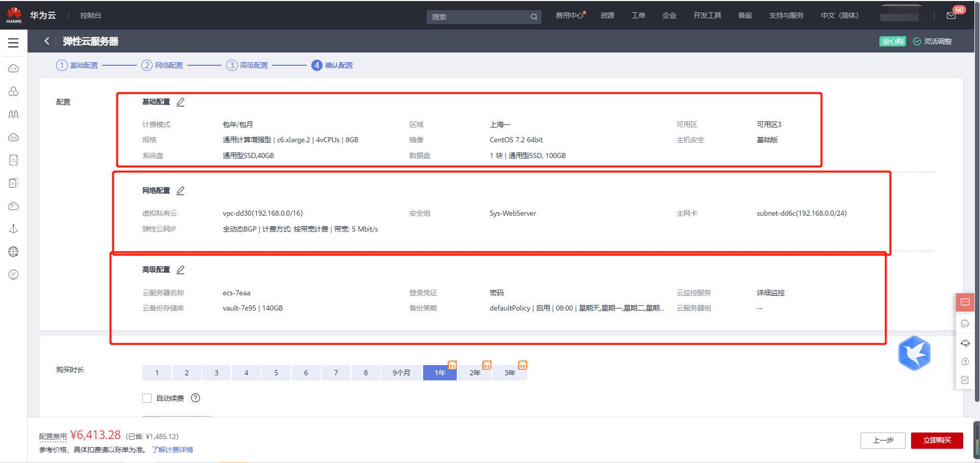Open the red chat feedback icon
Screen dimensions: 980x463
(965, 302)
